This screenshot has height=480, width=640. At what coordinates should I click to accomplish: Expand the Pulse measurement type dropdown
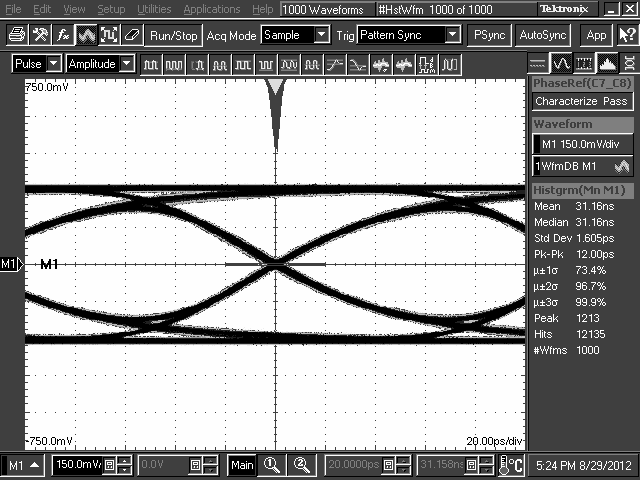[53, 64]
